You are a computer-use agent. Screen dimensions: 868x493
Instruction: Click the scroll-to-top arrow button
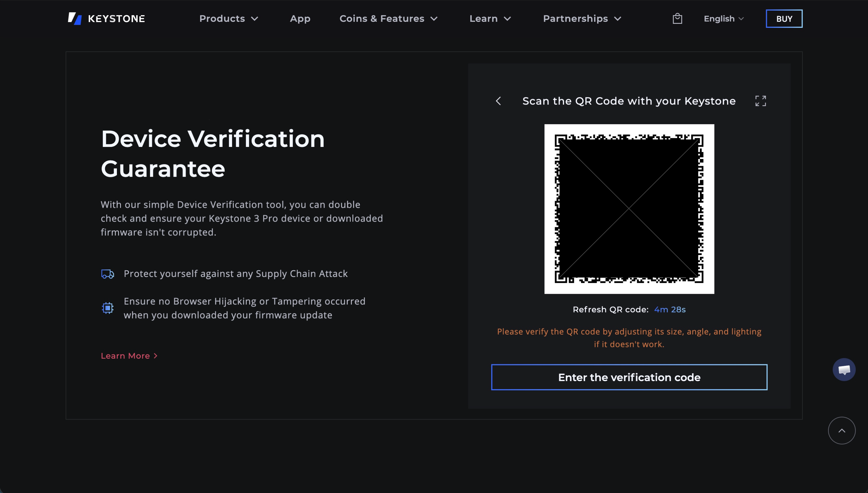click(x=842, y=430)
